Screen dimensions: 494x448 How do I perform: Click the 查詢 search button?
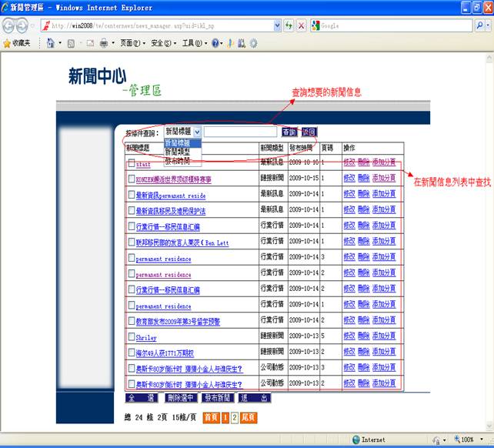click(289, 132)
